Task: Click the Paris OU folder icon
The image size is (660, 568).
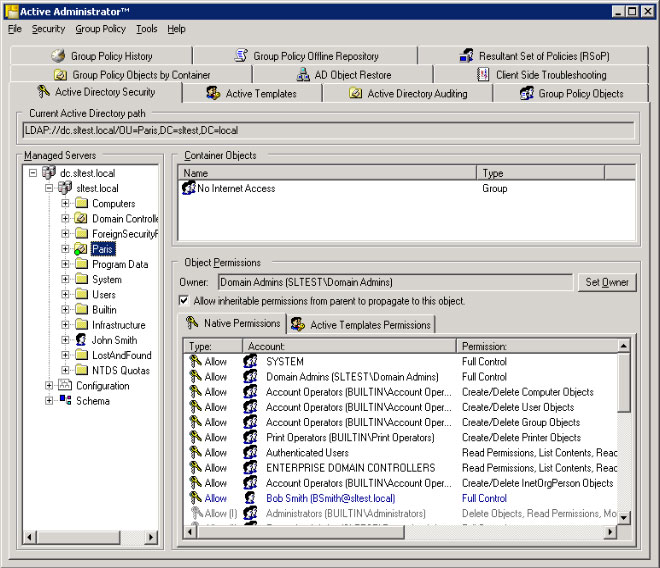Action: (x=81, y=249)
